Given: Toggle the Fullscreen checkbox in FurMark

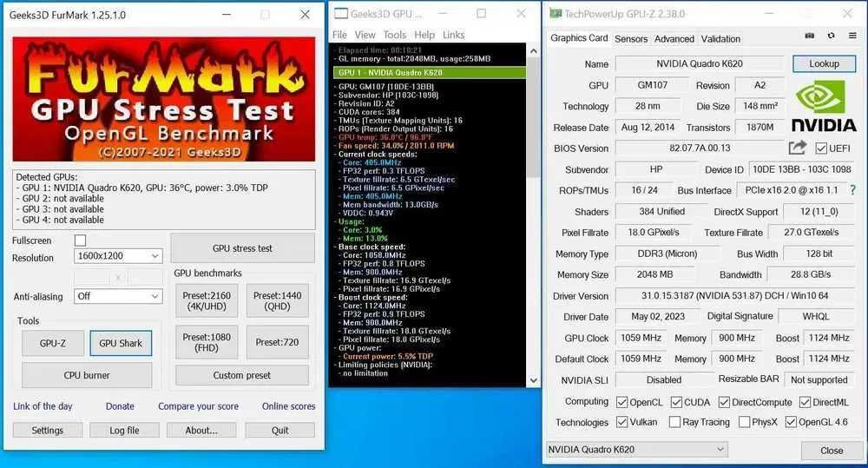Looking at the screenshot, I should pos(80,241).
